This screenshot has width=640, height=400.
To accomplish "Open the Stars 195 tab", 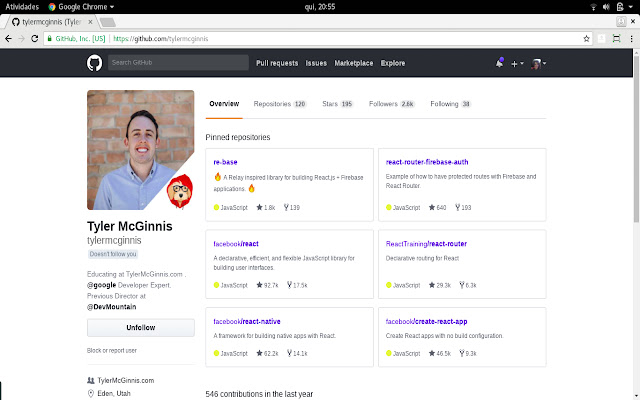I will coord(338,104).
